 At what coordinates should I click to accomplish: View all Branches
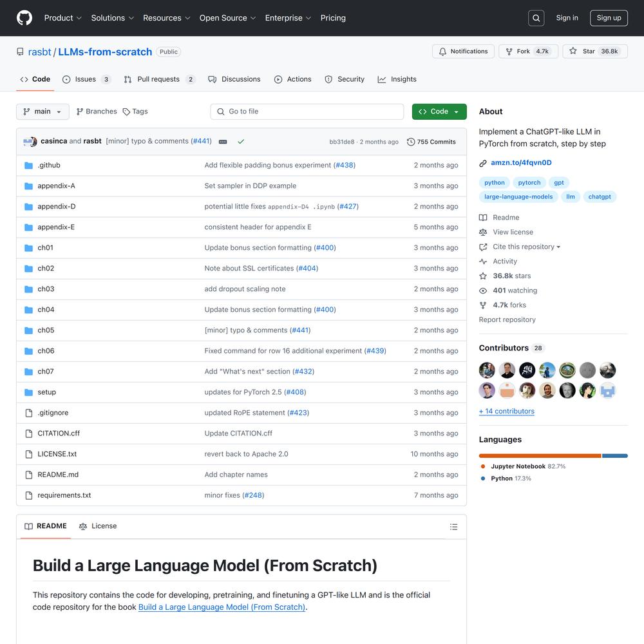[x=97, y=111]
